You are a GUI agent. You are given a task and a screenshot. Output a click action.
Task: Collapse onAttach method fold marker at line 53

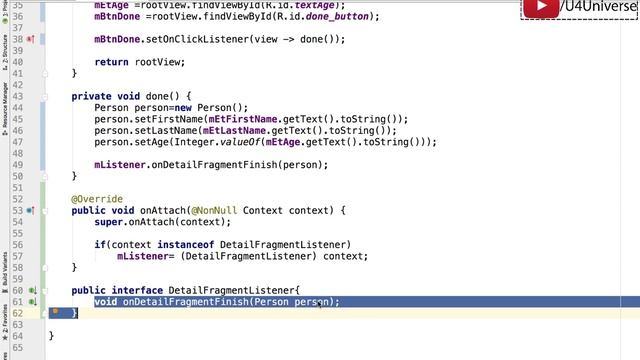click(45, 211)
